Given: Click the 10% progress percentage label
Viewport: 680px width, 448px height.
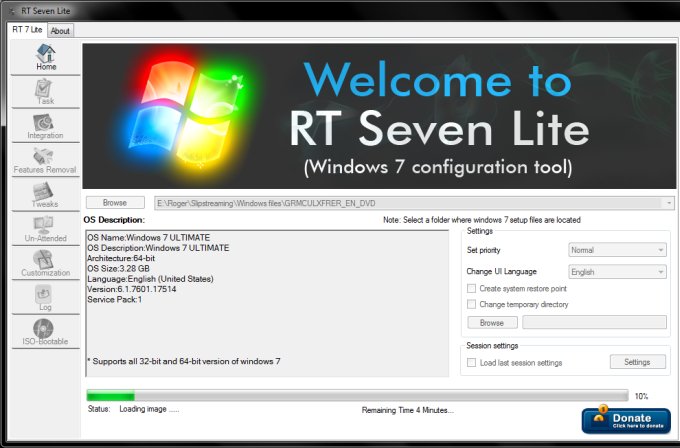Looking at the screenshot, I should coord(641,396).
